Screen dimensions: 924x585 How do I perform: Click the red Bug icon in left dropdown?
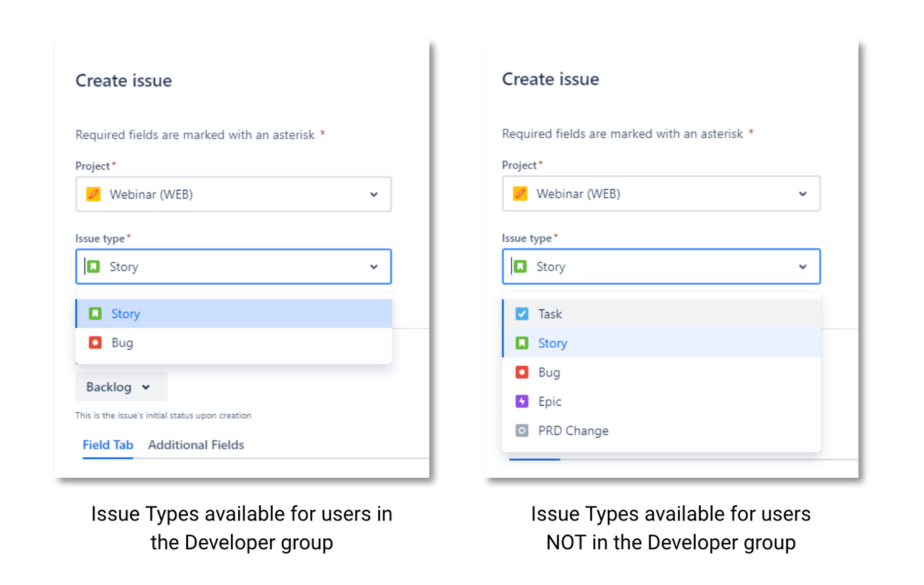(x=94, y=343)
